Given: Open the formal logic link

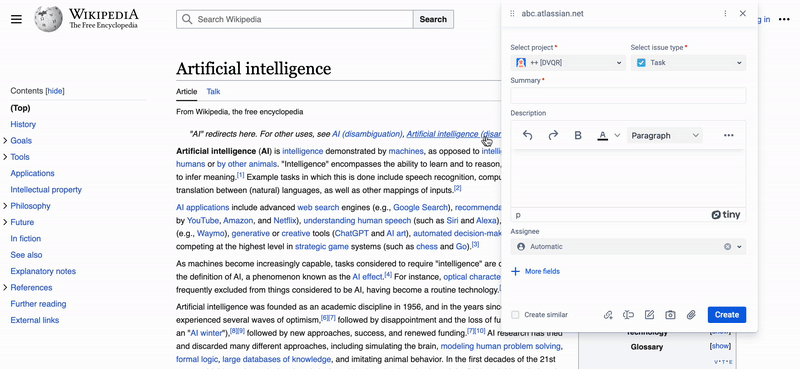Looking at the screenshot, I should pos(197,359).
